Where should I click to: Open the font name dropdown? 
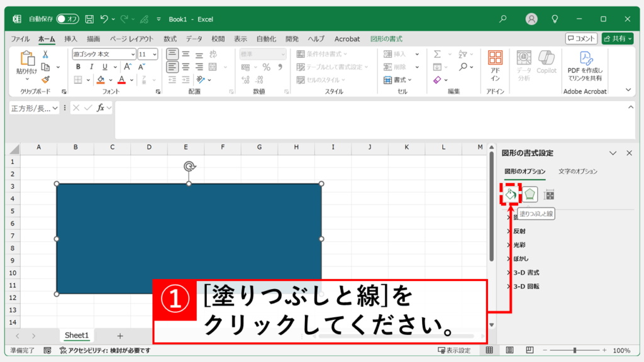(x=133, y=55)
